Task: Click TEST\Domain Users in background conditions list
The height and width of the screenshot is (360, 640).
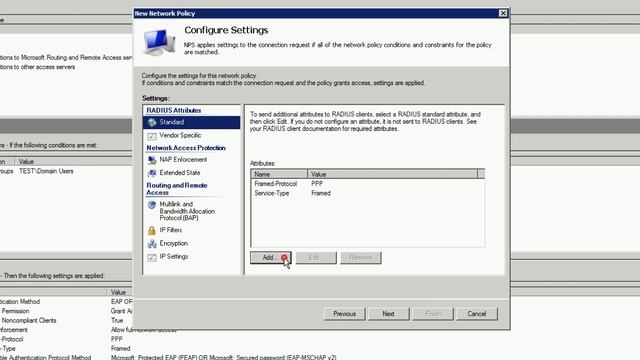Action: pos(46,171)
